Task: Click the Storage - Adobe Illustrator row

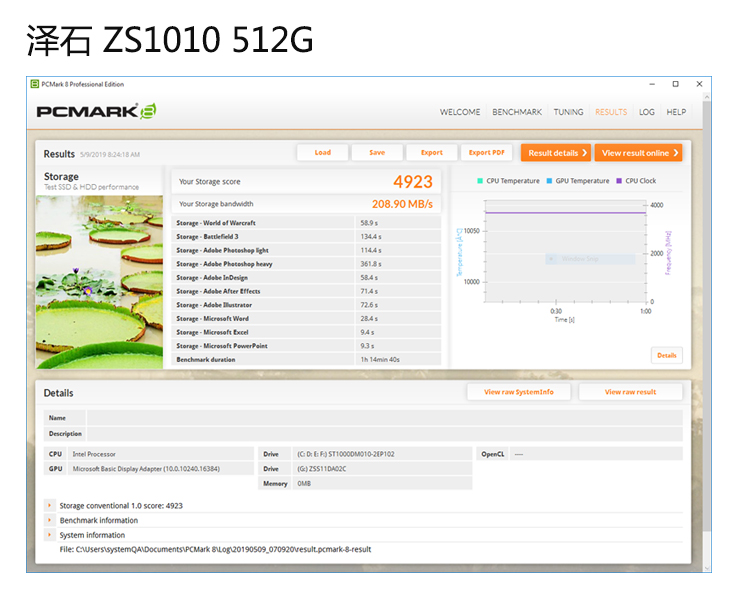Action: tap(306, 305)
